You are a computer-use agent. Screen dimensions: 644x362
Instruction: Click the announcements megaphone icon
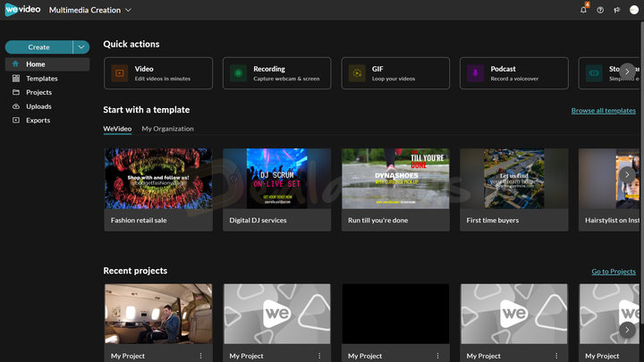point(617,10)
